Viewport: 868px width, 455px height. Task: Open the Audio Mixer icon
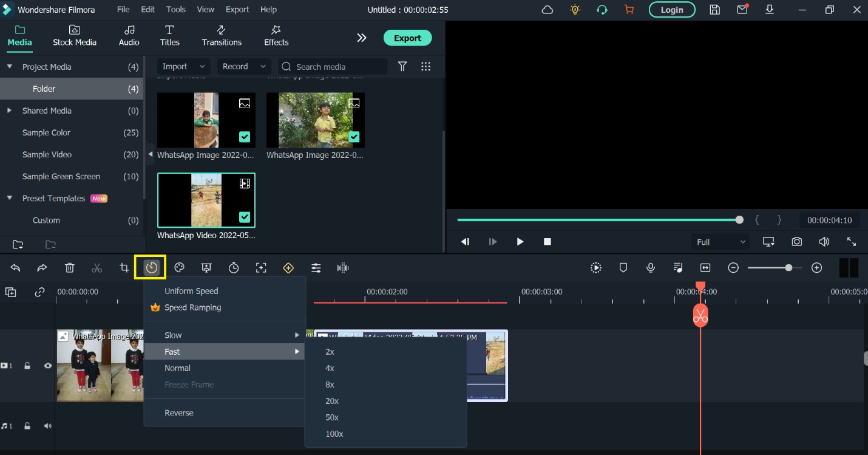(678, 268)
